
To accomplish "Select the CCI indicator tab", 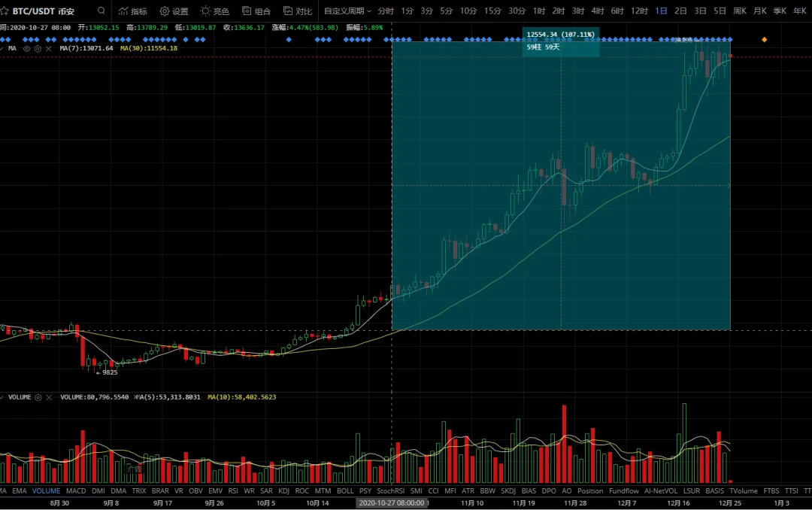I will click(434, 491).
